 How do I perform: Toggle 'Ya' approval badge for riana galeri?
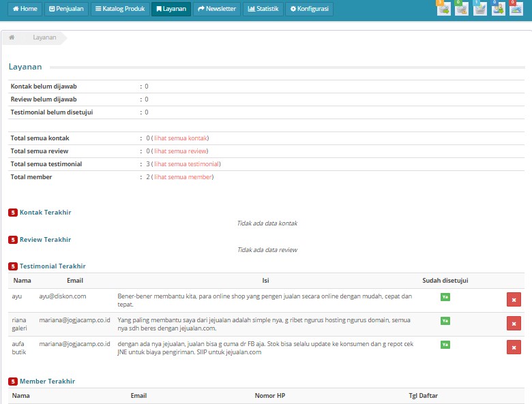445,321
